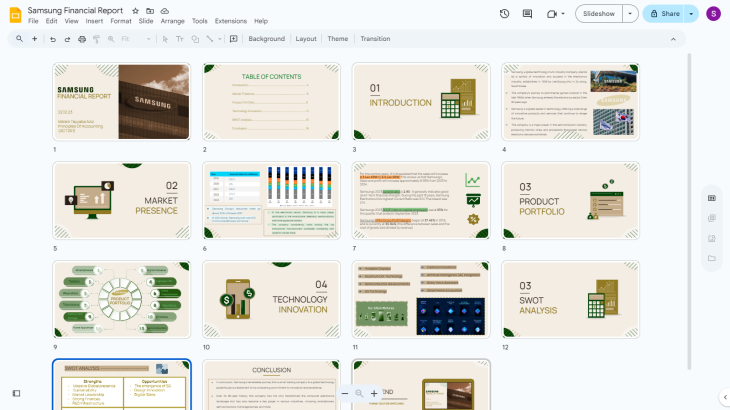The width and height of the screenshot is (730, 410).
Task: Select the 01 Introduction slide thumbnail
Action: click(421, 101)
